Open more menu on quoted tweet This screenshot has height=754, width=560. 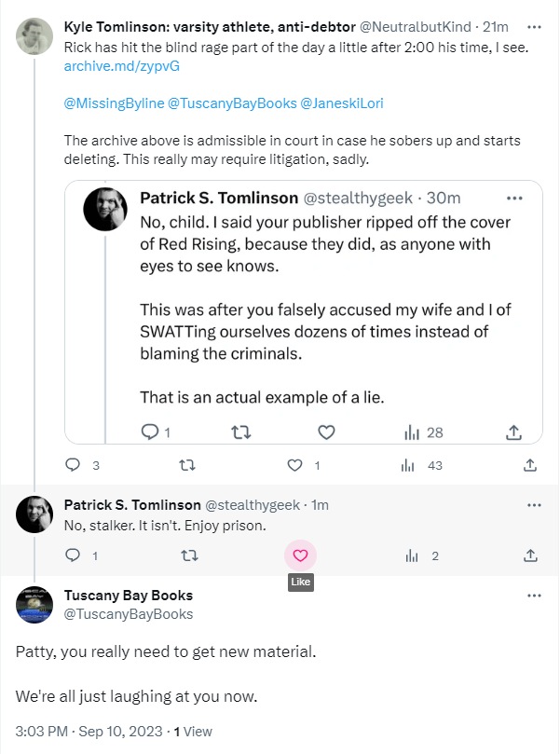tap(513, 198)
